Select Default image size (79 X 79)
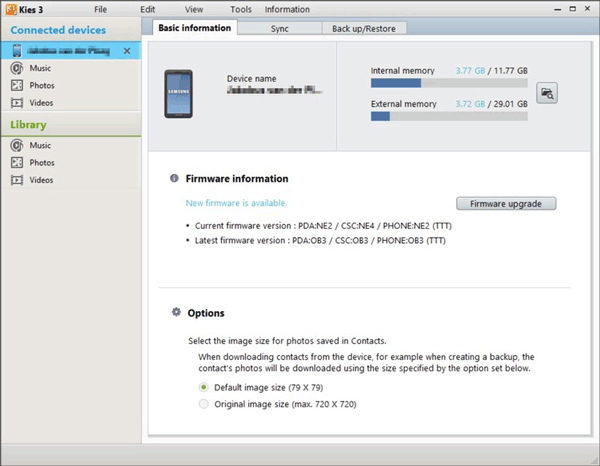Screen dimensions: 600x466 [x=204, y=388]
